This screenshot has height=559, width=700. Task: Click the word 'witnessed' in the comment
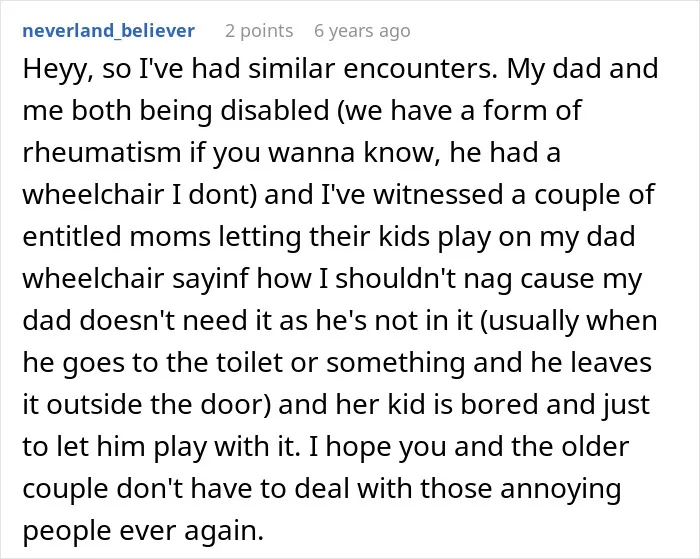[x=439, y=195]
